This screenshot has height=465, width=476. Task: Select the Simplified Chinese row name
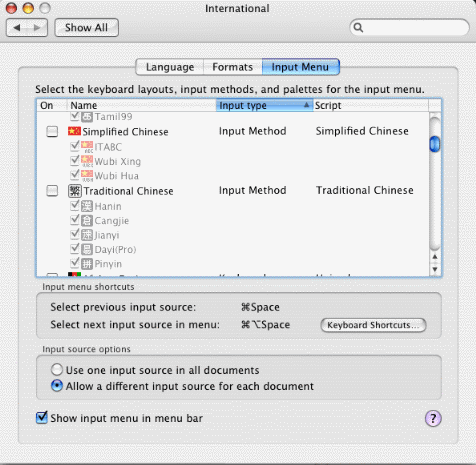pos(125,132)
